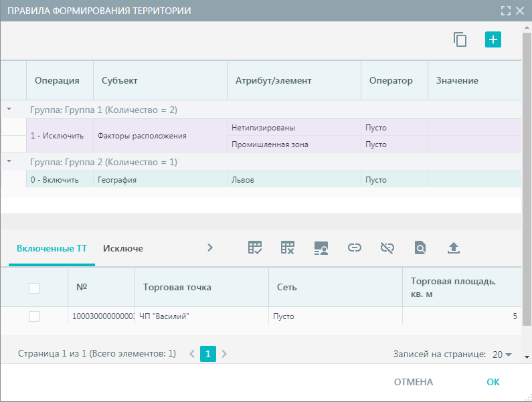Sort by Торговая площадь, кв. м header
Image resolution: width=532 pixels, height=402 pixels.
[462, 288]
